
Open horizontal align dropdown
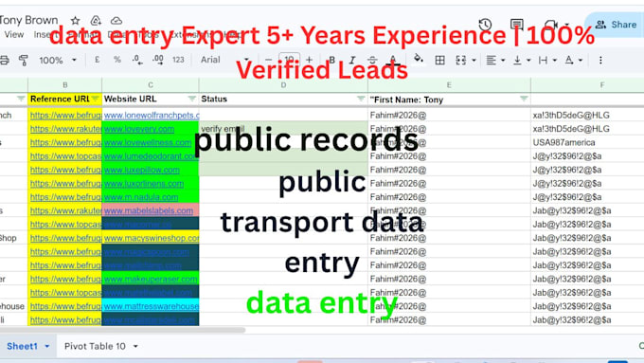click(495, 61)
